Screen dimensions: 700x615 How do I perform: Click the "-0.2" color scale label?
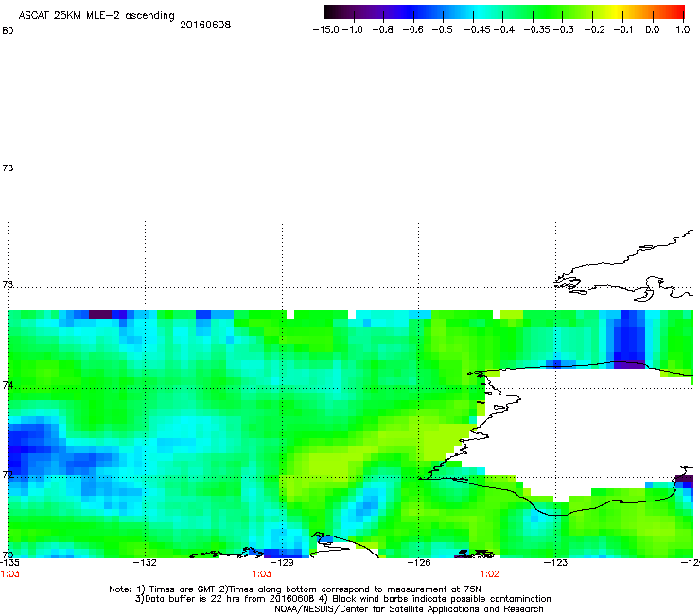(594, 30)
